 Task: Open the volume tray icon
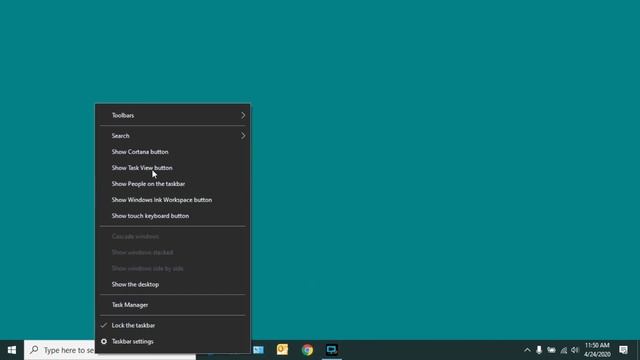tap(575, 350)
